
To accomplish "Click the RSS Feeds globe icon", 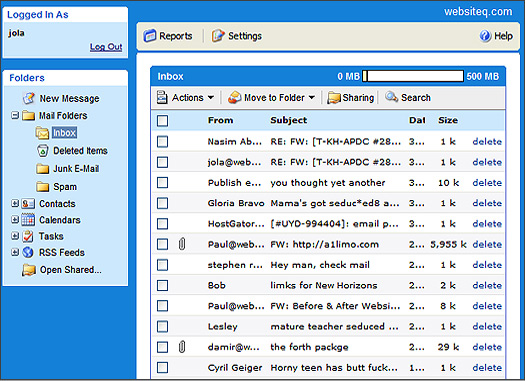I will [x=28, y=252].
